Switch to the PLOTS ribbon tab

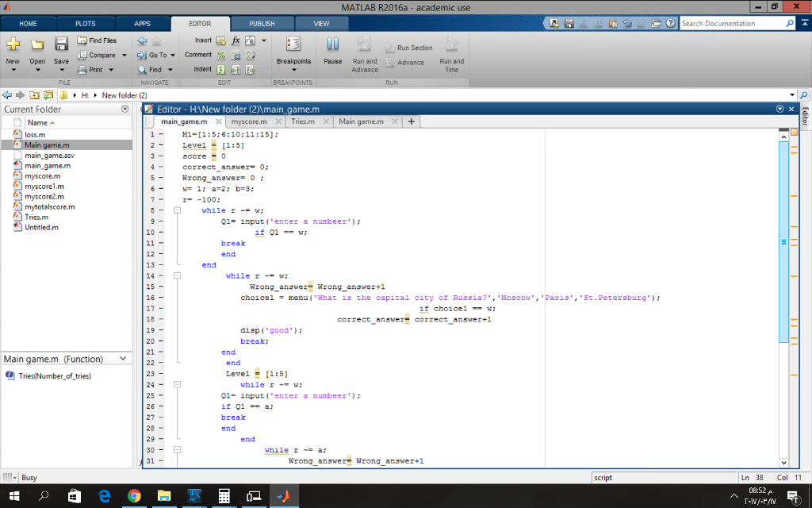(86, 24)
